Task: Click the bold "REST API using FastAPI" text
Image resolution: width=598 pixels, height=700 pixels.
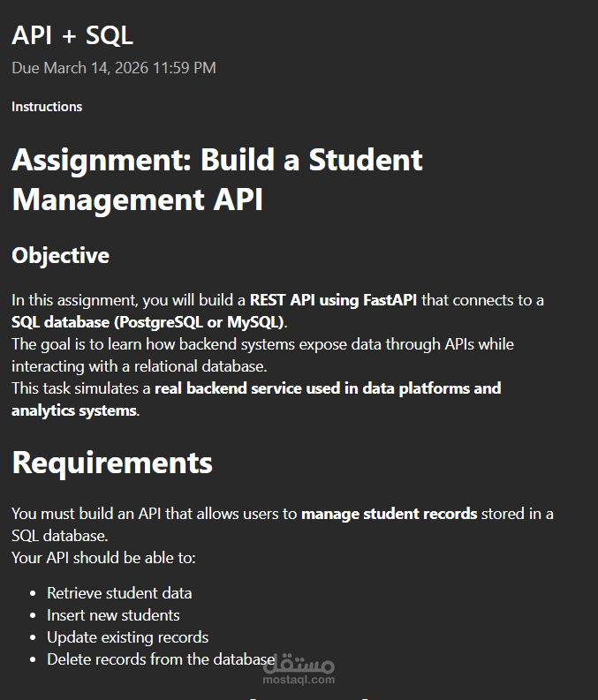Action: [334, 300]
